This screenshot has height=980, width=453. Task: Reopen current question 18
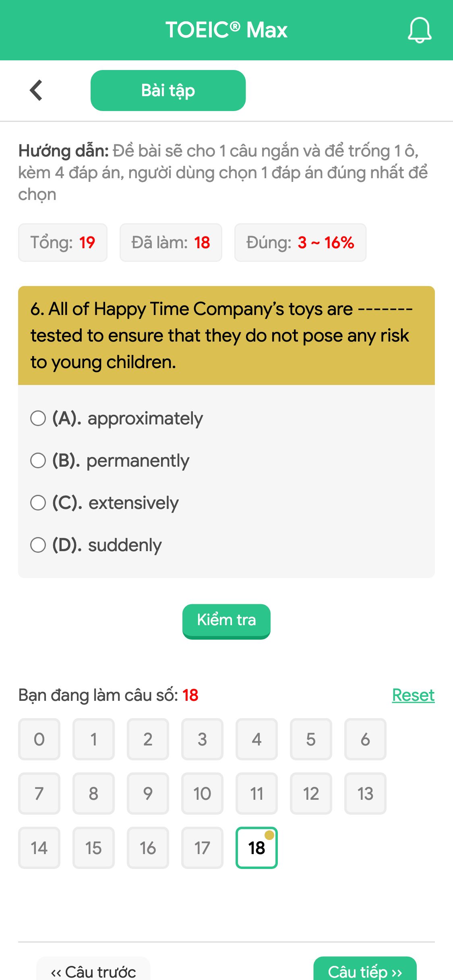click(x=256, y=848)
